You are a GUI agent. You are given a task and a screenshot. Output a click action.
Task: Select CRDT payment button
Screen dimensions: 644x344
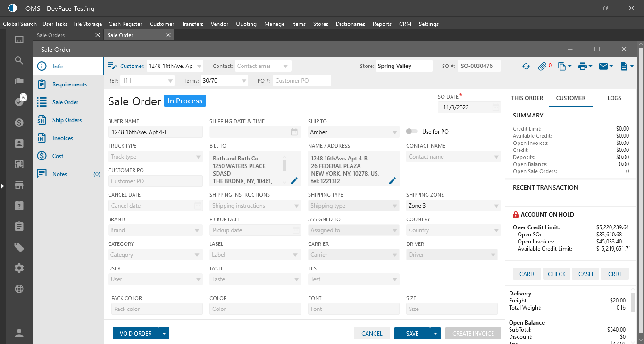point(615,274)
